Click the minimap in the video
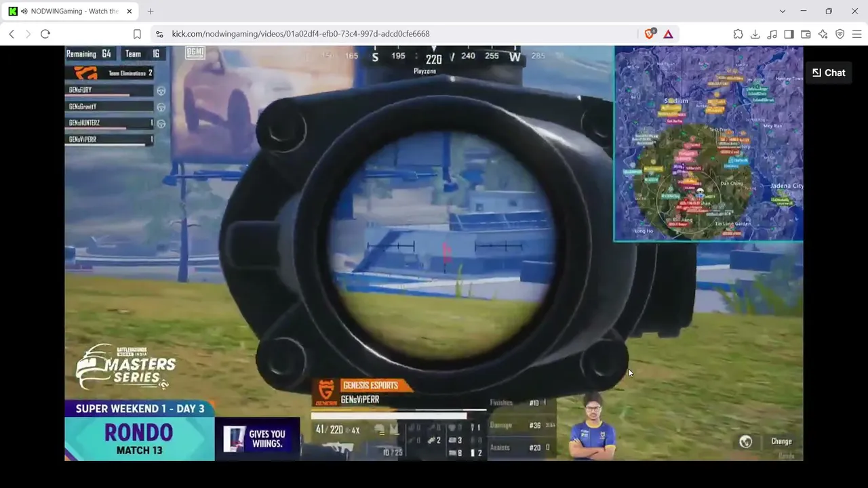 coord(709,144)
